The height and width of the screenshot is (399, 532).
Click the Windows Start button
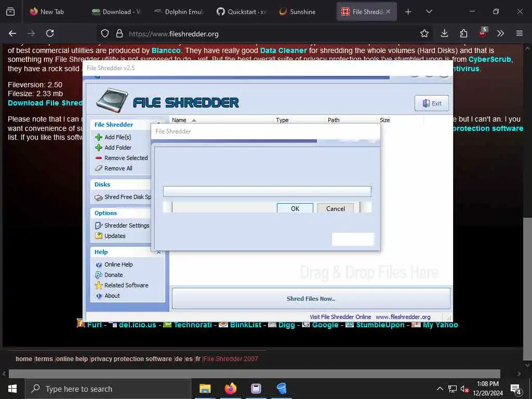tap(12, 389)
